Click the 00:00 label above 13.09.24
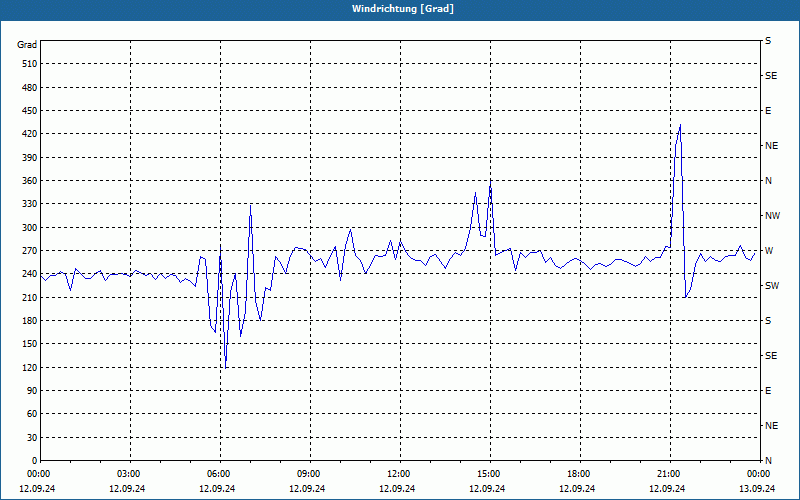This screenshot has height=500, width=800. coord(759,474)
